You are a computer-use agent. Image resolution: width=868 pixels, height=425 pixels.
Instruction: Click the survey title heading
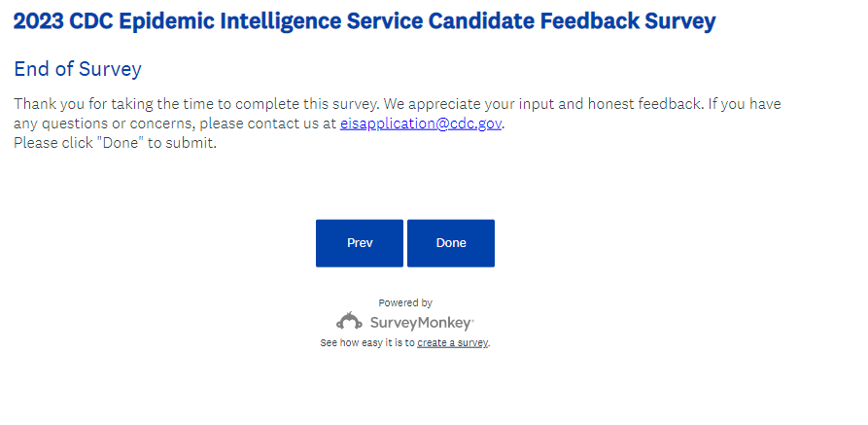point(365,21)
